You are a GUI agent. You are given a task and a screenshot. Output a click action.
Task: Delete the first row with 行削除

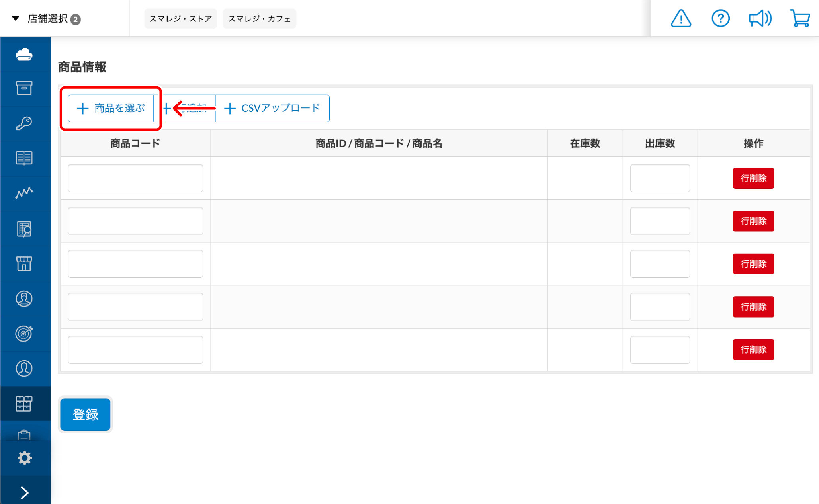(x=753, y=178)
